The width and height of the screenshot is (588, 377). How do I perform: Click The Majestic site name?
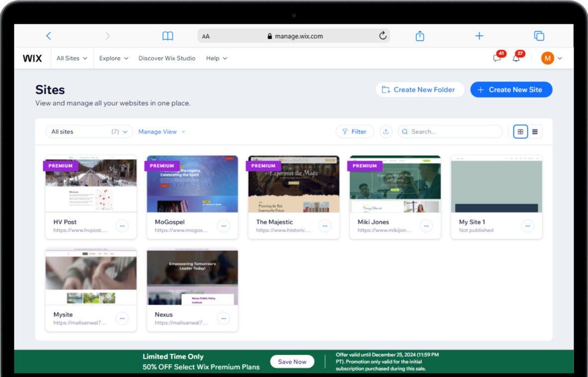coord(275,222)
